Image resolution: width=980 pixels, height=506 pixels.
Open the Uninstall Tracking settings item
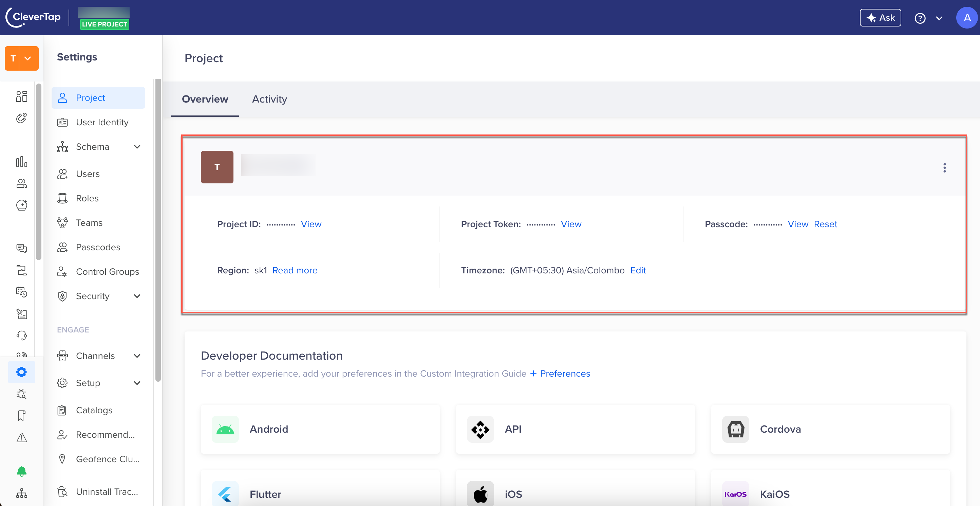point(98,491)
